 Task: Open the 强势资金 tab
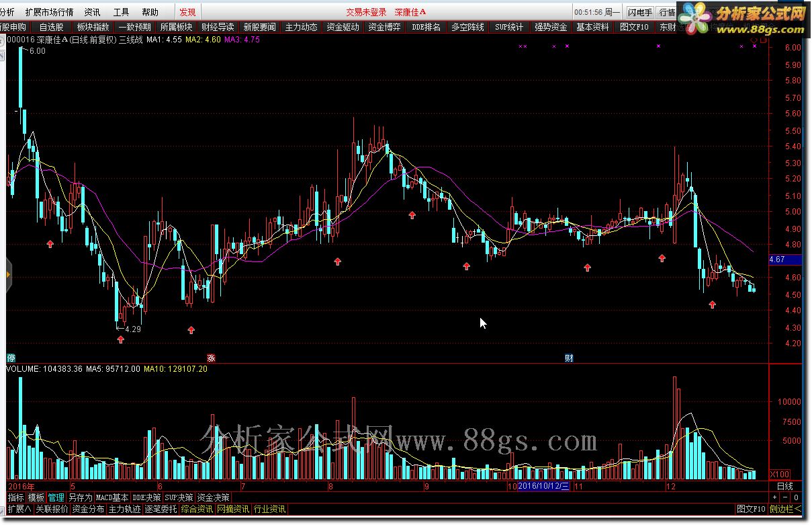click(551, 27)
